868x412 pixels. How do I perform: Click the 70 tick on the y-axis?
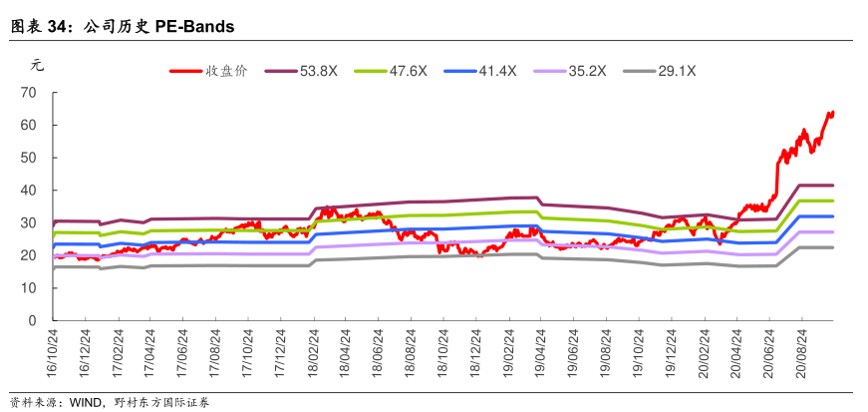[29, 93]
